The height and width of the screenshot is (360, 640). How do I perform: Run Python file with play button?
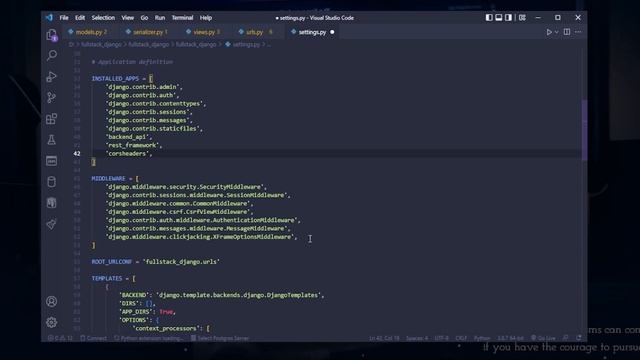(x=549, y=32)
